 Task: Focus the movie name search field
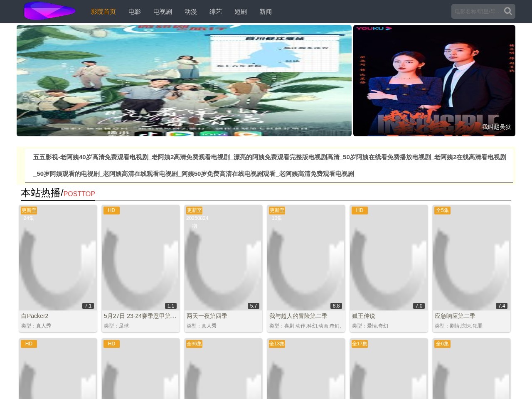click(x=478, y=11)
